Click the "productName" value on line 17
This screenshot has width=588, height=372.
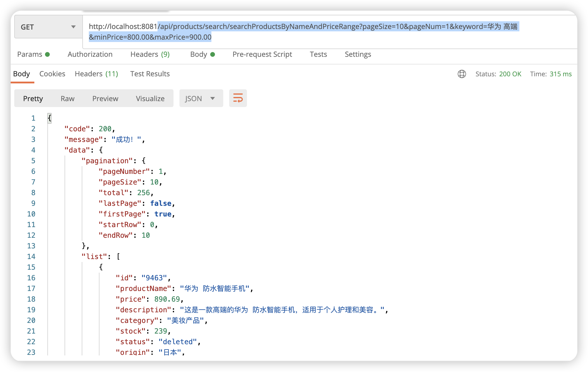pyautogui.click(x=215, y=289)
